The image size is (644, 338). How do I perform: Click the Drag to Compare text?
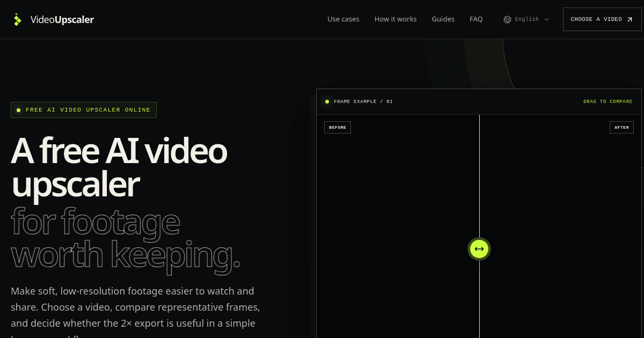pyautogui.click(x=608, y=101)
